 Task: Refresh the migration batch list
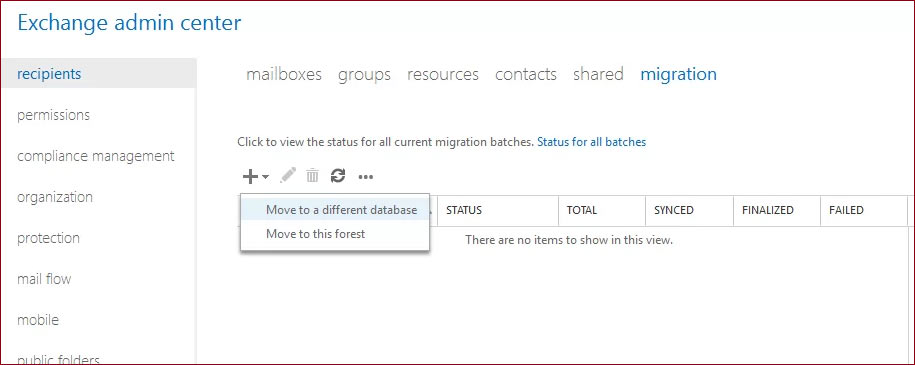(x=338, y=175)
